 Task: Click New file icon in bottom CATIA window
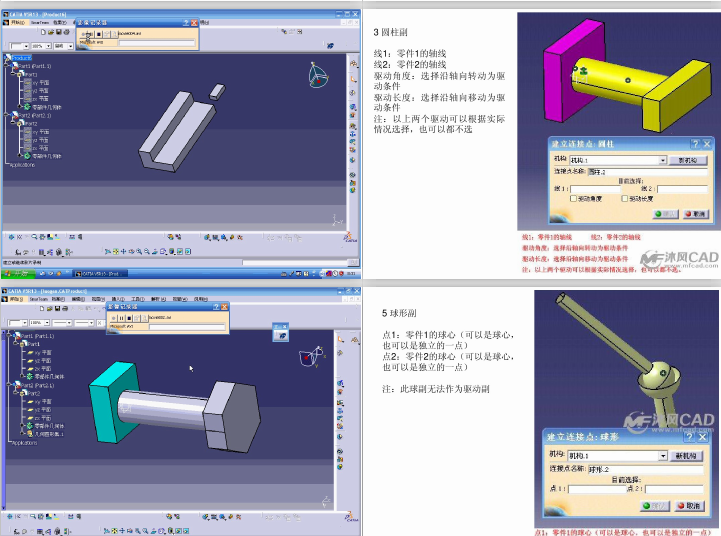(42, 308)
